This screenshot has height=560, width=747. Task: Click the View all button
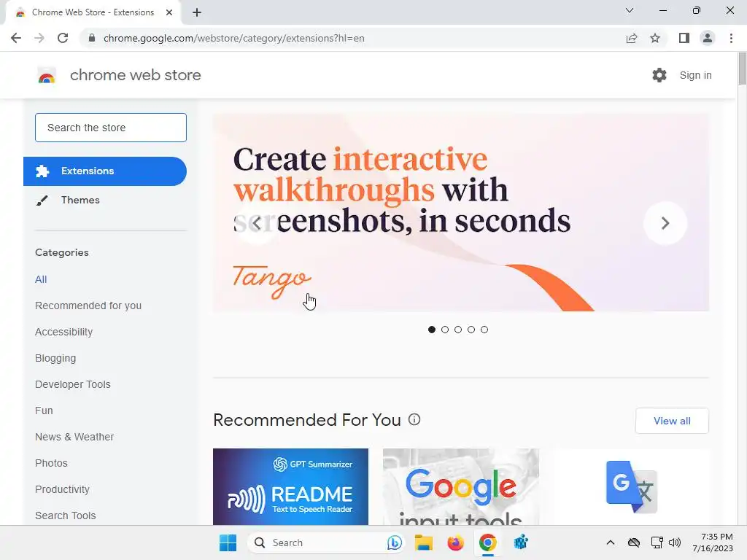(x=672, y=421)
